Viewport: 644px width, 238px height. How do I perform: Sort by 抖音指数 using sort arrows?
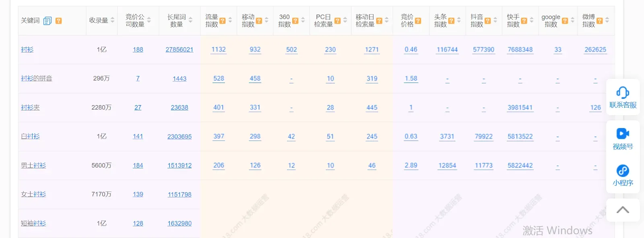tap(495, 20)
